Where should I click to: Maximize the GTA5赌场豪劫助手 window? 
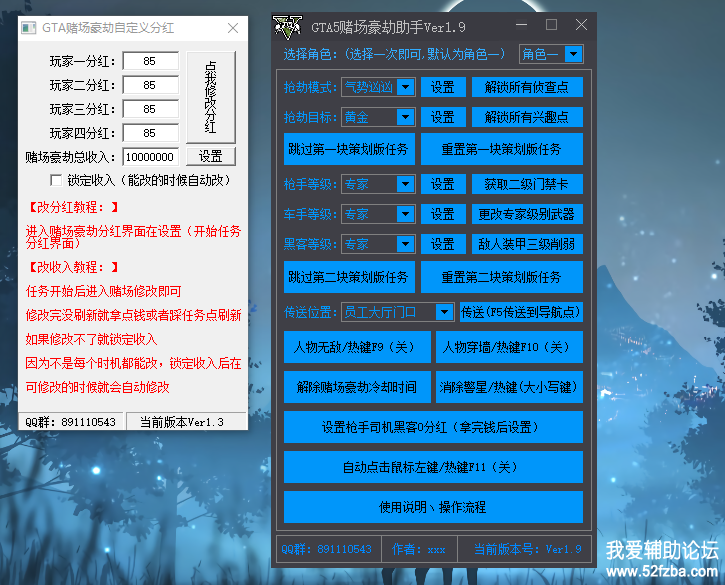point(551,25)
